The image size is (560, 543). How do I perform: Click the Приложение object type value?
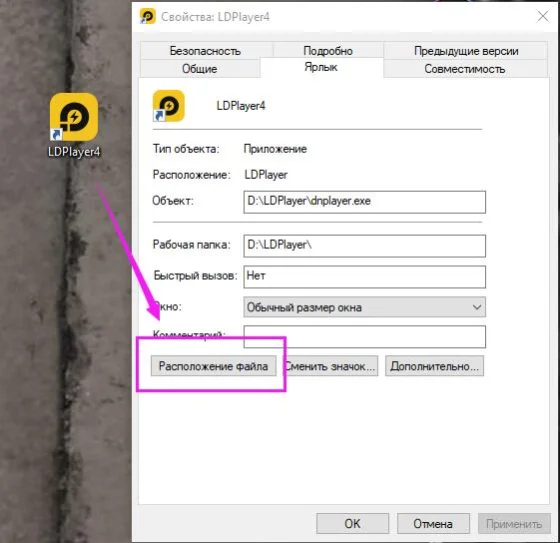pos(275,149)
